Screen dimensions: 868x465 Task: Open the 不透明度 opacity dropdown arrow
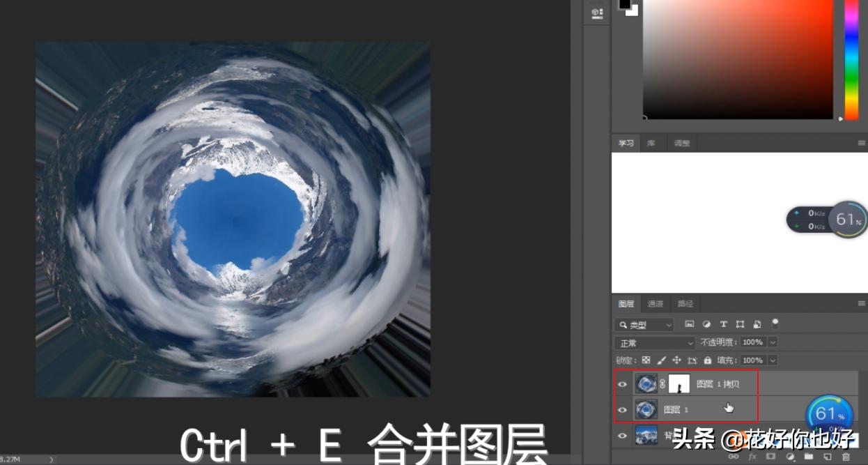pyautogui.click(x=773, y=342)
